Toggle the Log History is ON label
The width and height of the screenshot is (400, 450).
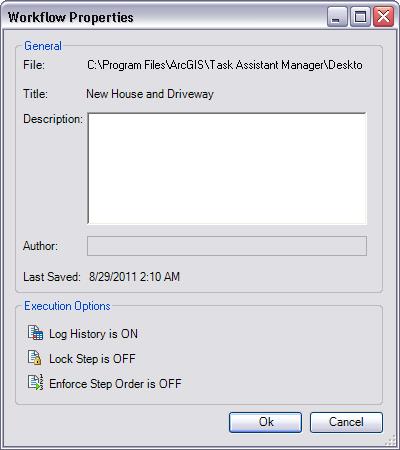(93, 334)
